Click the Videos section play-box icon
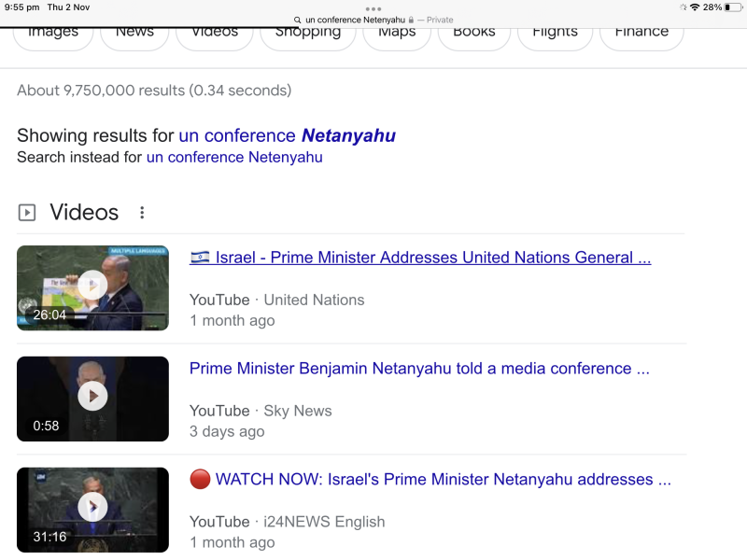The image size is (747, 560). [x=27, y=213]
